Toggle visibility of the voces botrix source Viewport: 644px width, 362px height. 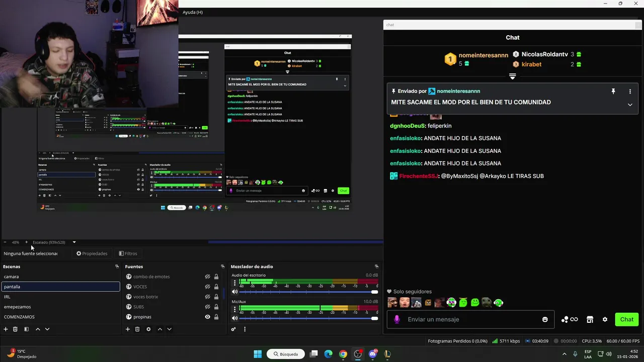(x=207, y=297)
